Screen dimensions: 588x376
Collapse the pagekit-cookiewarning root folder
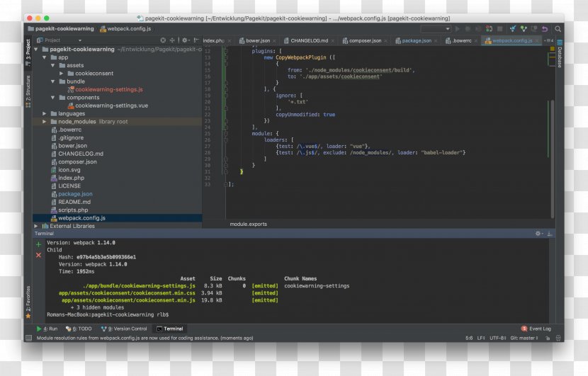point(36,50)
